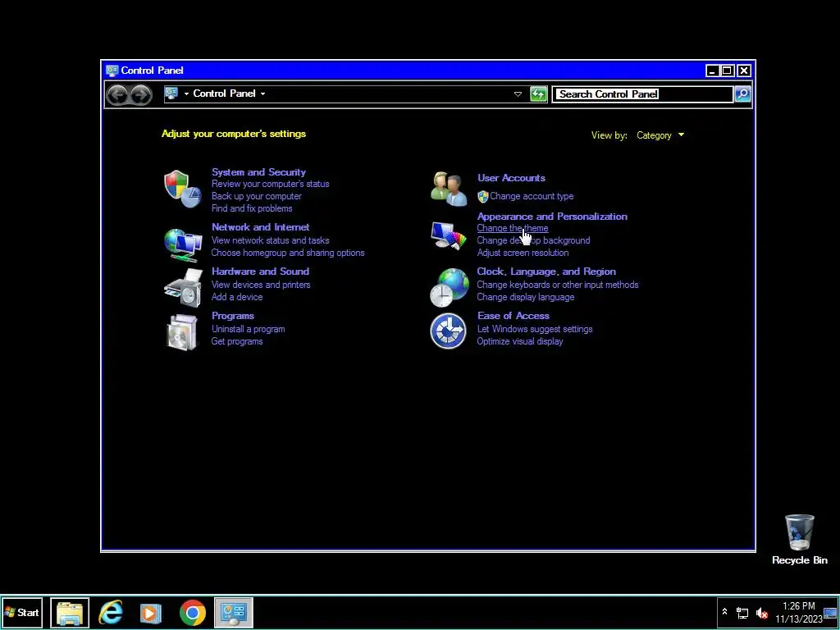Click the Show desktop button in the tray
The height and width of the screenshot is (630, 840).
tap(830, 612)
